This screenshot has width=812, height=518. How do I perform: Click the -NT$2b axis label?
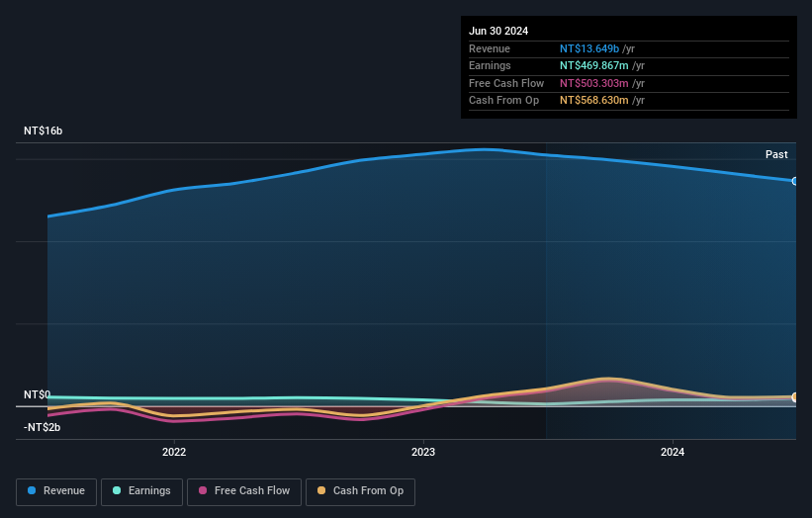click(42, 427)
